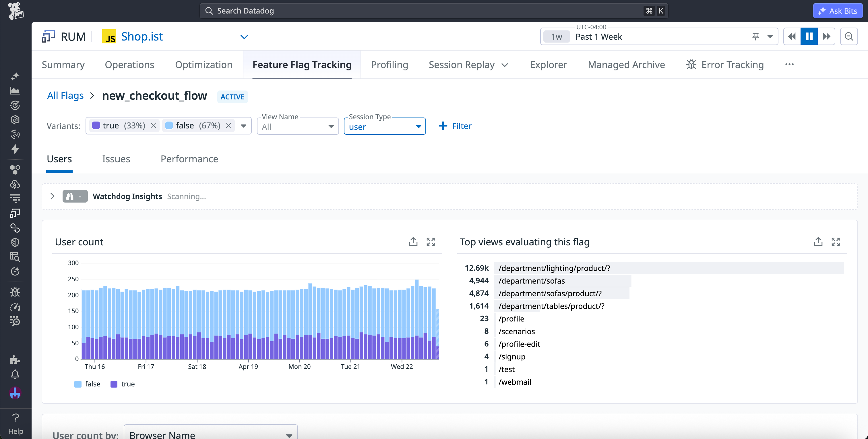Image resolution: width=868 pixels, height=439 pixels.
Task: Open the Managed Archive tab
Action: tap(626, 64)
